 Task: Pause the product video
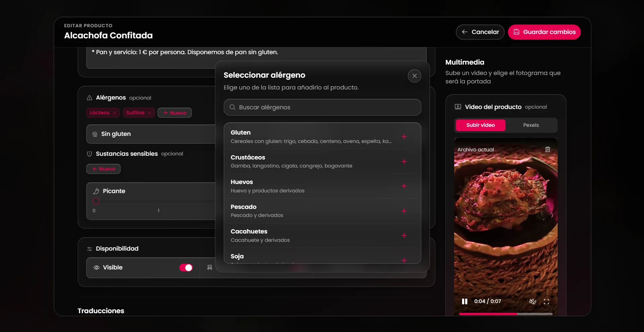pyautogui.click(x=465, y=301)
